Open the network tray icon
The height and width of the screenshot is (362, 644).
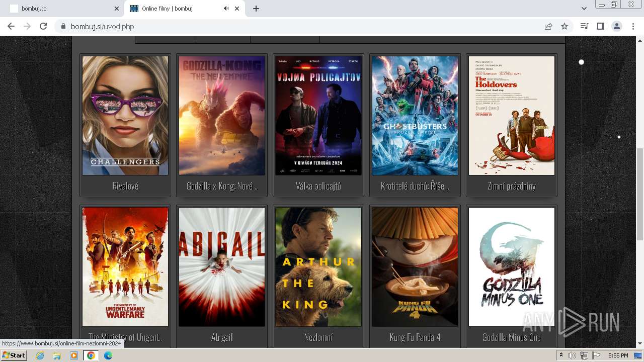(x=584, y=355)
